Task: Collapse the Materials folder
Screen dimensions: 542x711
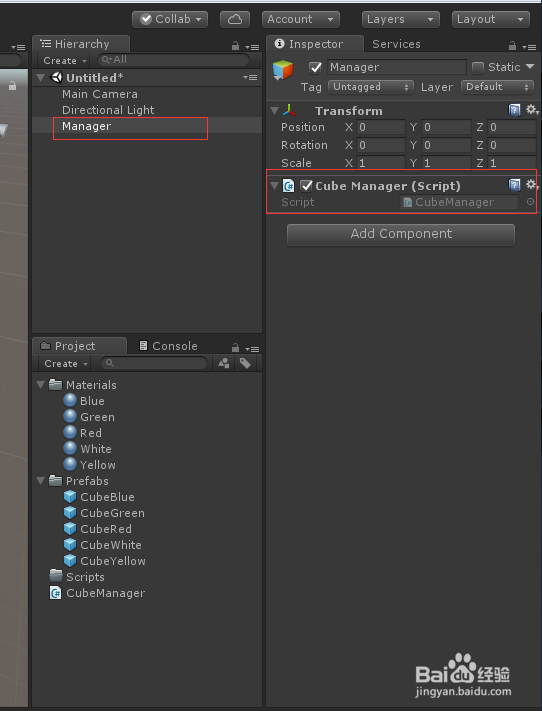Action: pos(40,385)
